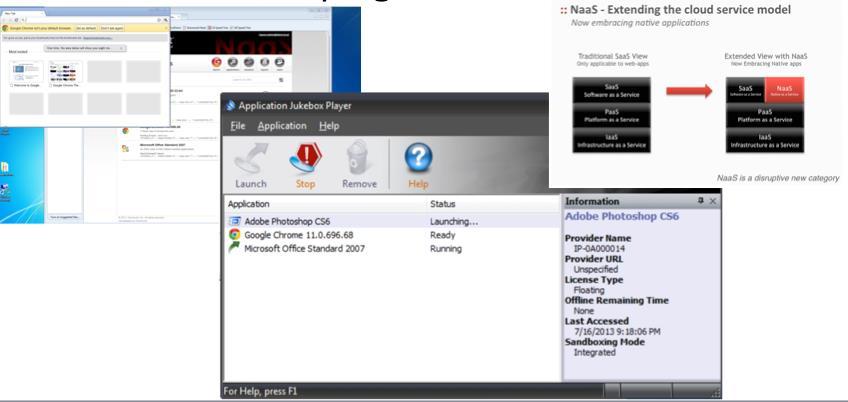Viewport: 848px width, 402px height.
Task: Click the Integrated sandboxing mode value
Action: (594, 352)
